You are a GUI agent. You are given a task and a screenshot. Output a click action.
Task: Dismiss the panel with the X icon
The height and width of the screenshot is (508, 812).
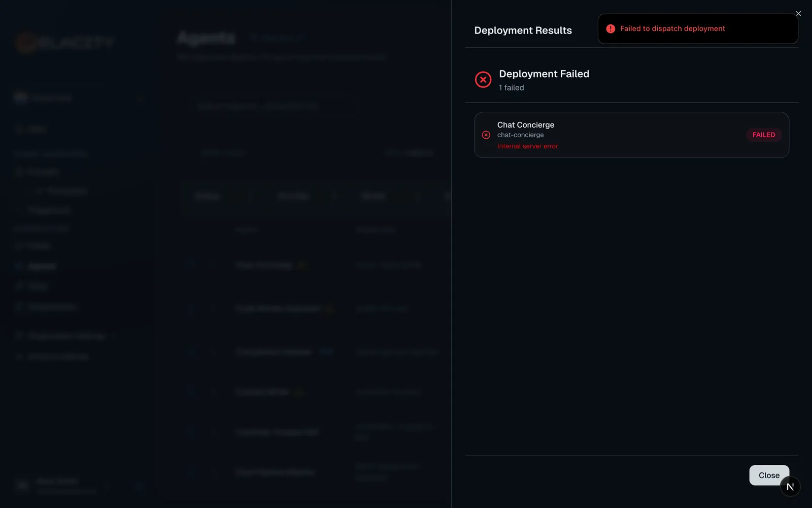click(798, 14)
